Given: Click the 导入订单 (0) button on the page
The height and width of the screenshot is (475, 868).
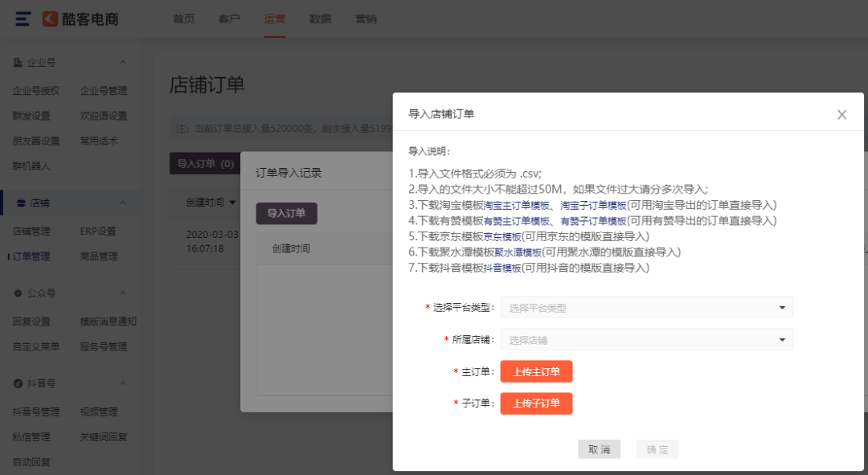Looking at the screenshot, I should coord(205,163).
